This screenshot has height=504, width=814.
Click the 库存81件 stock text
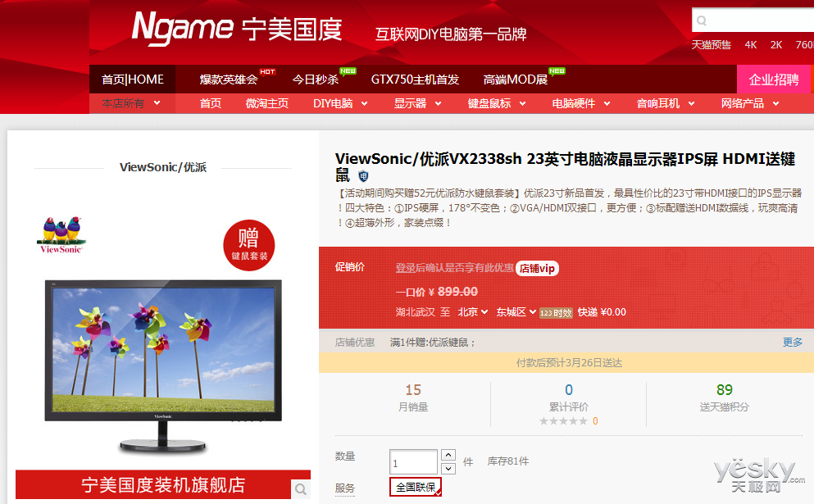pos(508,461)
